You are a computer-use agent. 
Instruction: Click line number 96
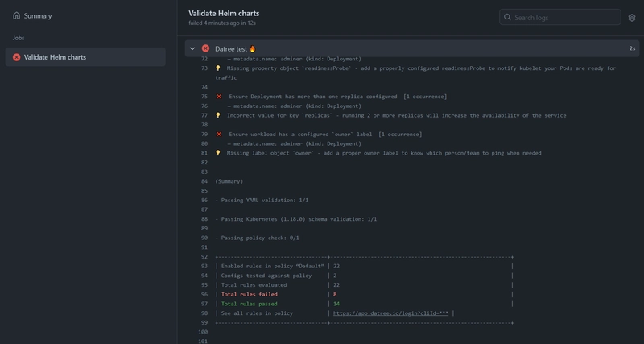(204, 294)
